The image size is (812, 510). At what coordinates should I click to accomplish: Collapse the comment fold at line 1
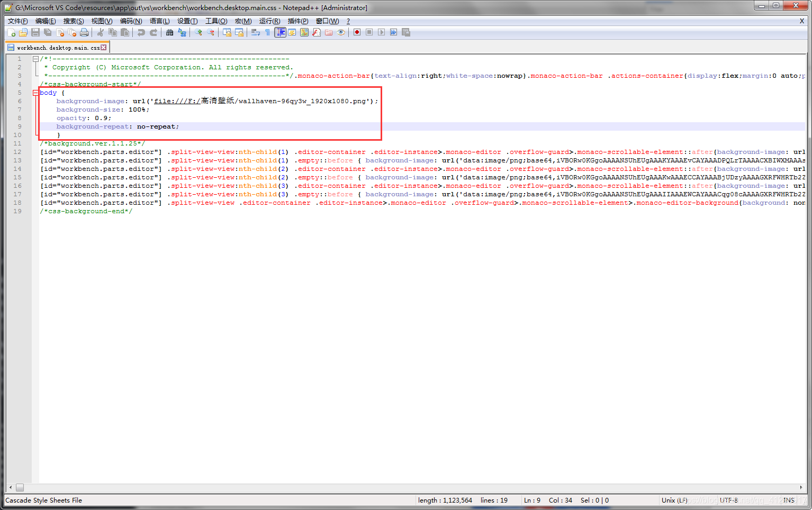(x=35, y=59)
